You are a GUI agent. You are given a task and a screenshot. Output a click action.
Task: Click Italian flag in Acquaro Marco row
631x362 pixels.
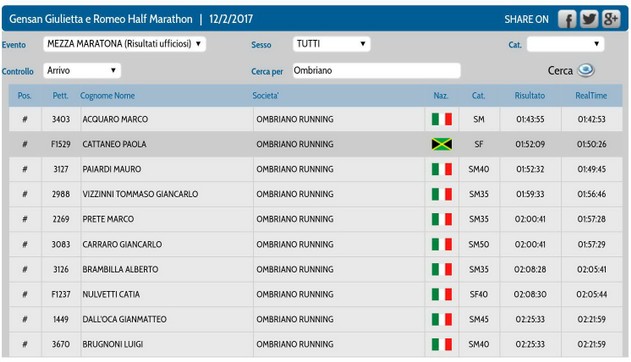[441, 119]
